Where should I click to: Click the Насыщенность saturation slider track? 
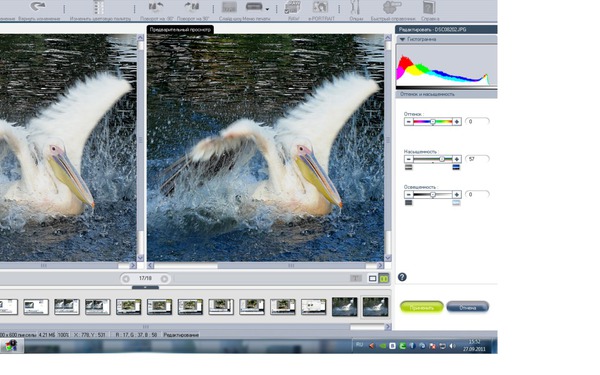point(432,159)
